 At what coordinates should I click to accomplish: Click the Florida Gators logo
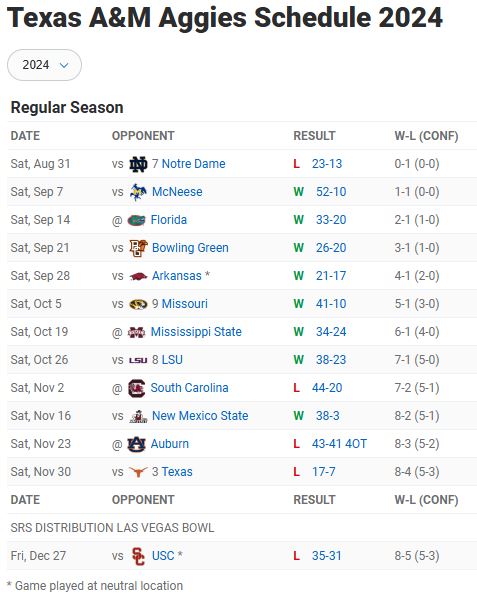click(x=136, y=220)
